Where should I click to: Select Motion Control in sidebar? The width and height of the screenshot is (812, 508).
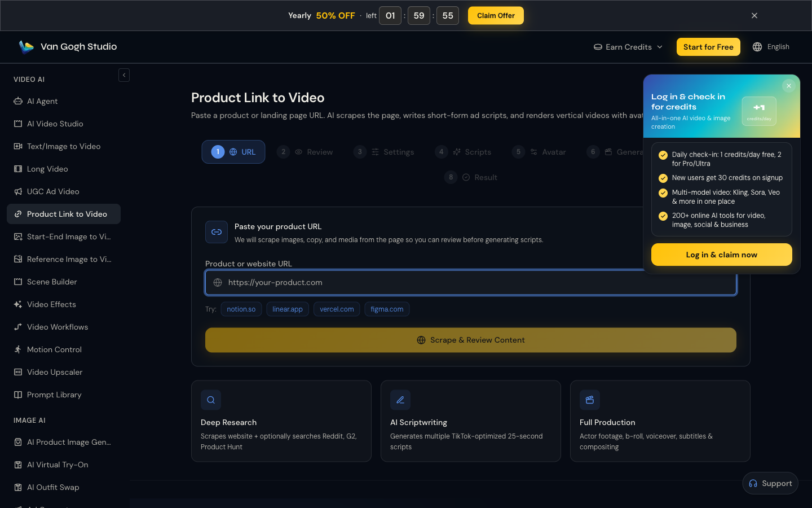64,349
